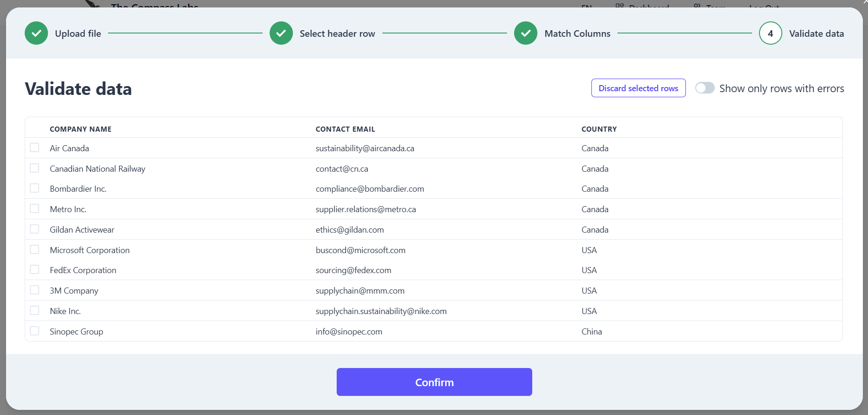The image size is (868, 415).
Task: Click the sourcing@fedex.com email cell
Action: 353,270
